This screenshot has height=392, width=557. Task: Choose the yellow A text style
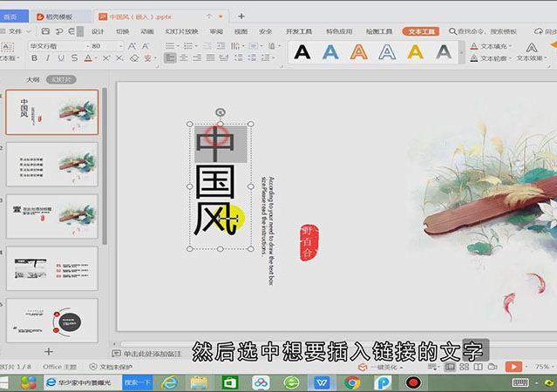pos(415,52)
